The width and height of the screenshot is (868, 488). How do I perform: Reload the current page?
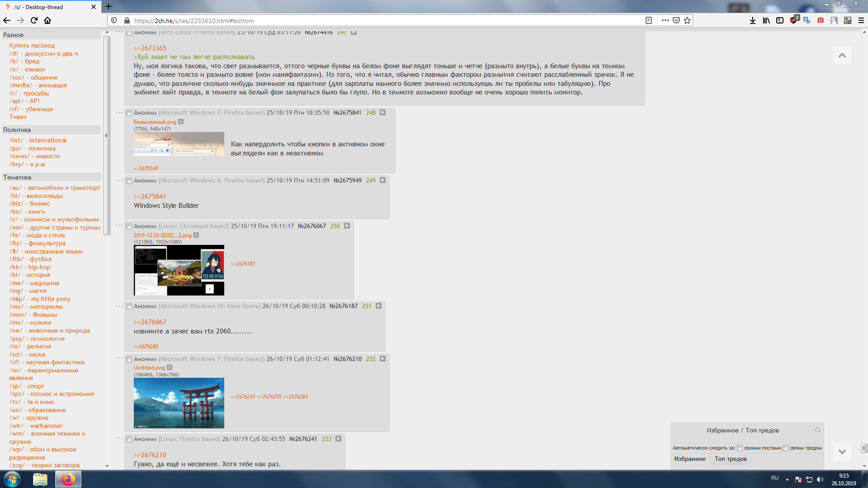tap(34, 20)
